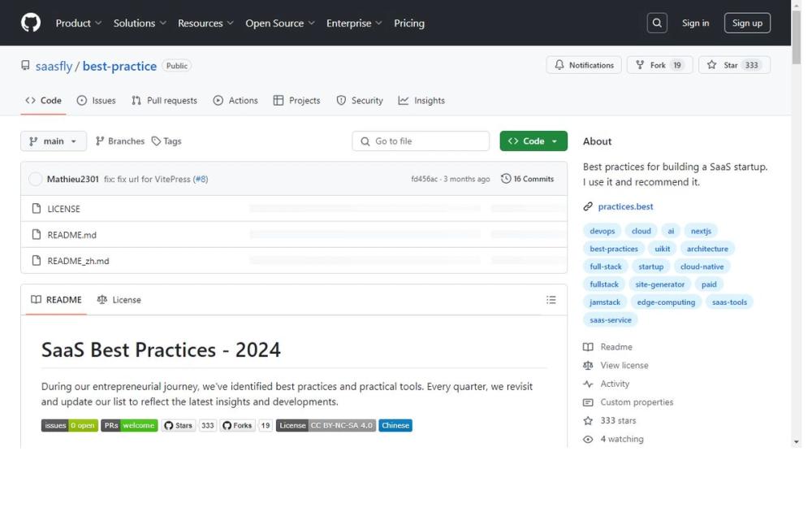Fork the repository
812x508 pixels.
659,65
